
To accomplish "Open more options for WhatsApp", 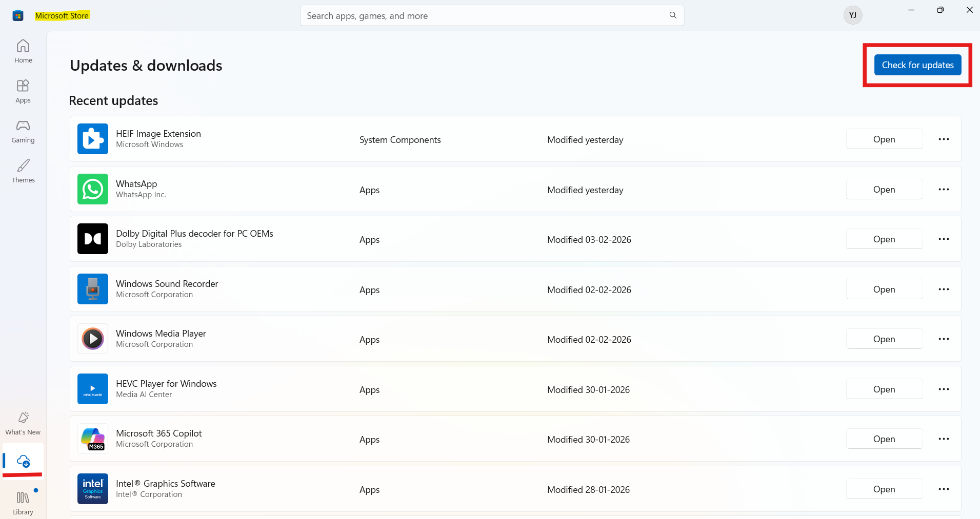I will tap(944, 190).
